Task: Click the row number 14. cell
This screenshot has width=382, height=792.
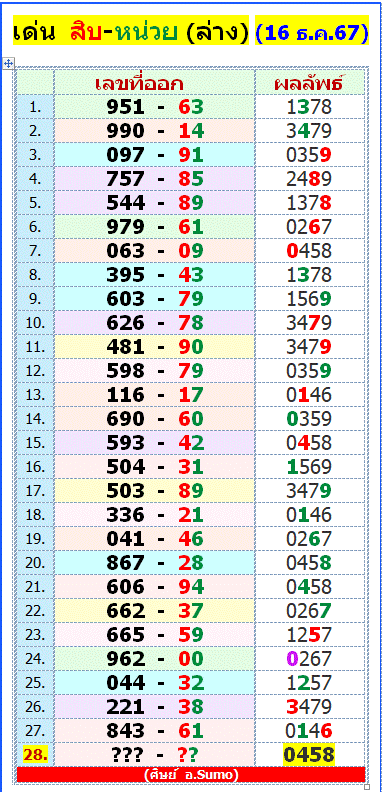Action: coord(35,419)
